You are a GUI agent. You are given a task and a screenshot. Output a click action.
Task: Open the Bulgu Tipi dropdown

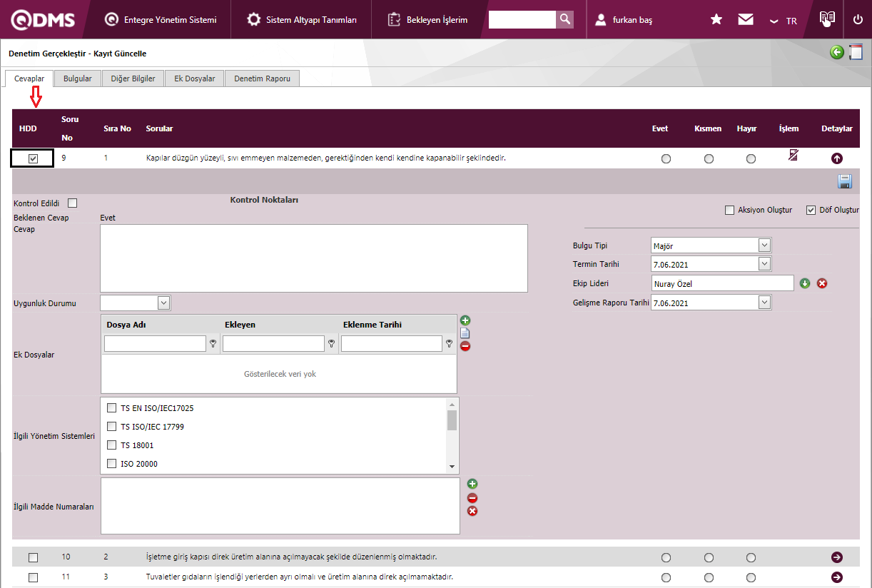click(764, 245)
